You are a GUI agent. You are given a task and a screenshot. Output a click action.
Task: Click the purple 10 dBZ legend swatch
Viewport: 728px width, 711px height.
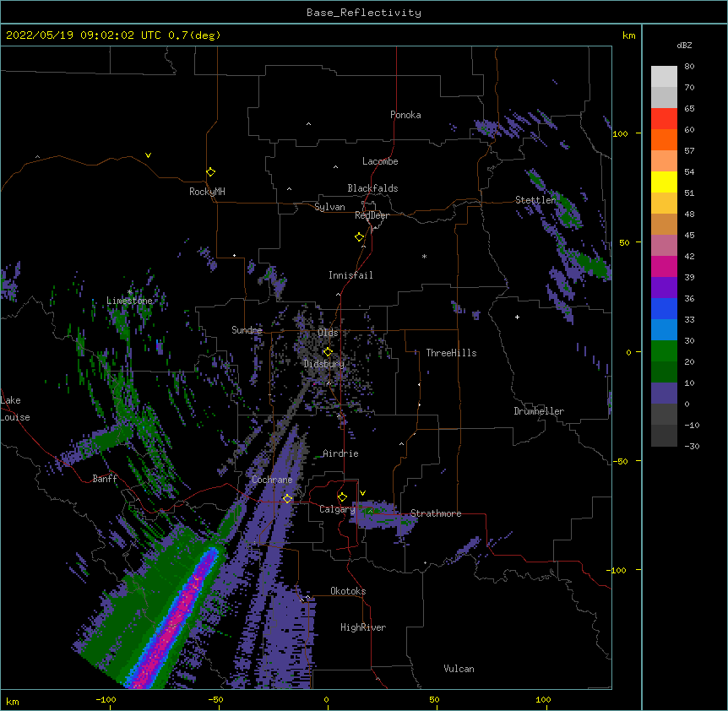(x=664, y=393)
